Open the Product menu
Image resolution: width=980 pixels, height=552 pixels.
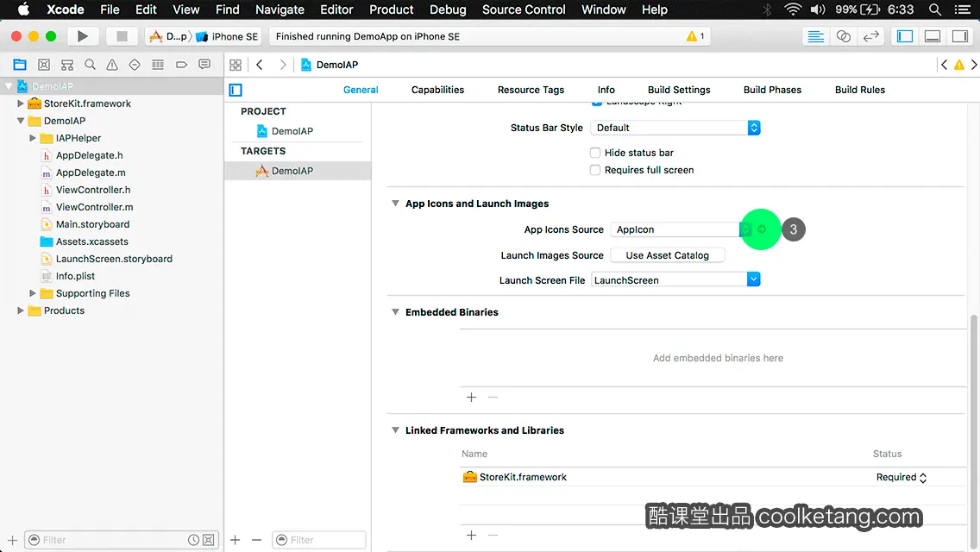392,9
